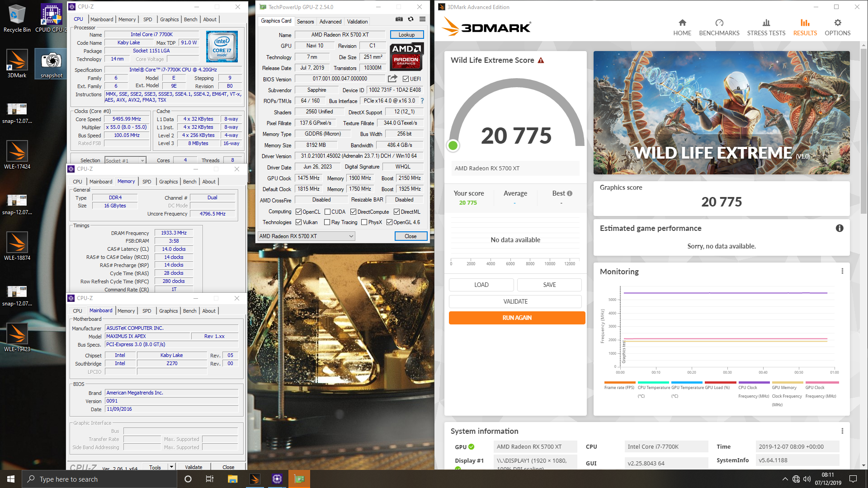Click Wild Life Extreme thumbnail image
Image resolution: width=868 pixels, height=488 pixels.
(x=722, y=113)
